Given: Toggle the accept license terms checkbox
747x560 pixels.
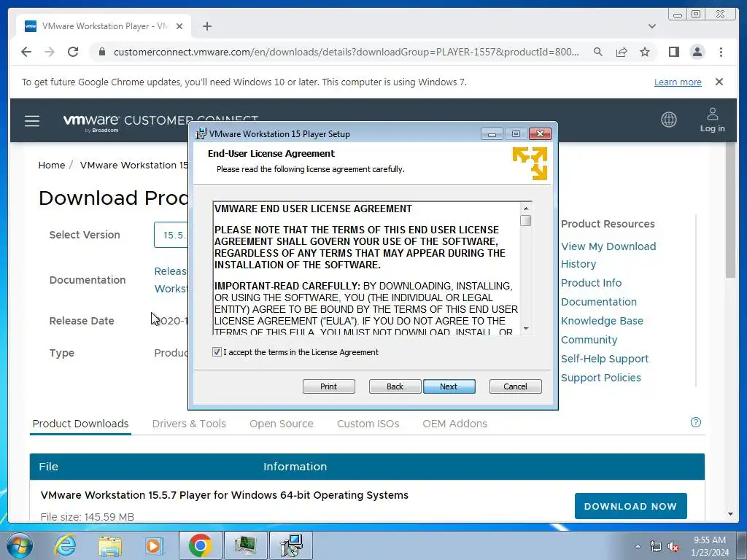Looking at the screenshot, I should 217,352.
